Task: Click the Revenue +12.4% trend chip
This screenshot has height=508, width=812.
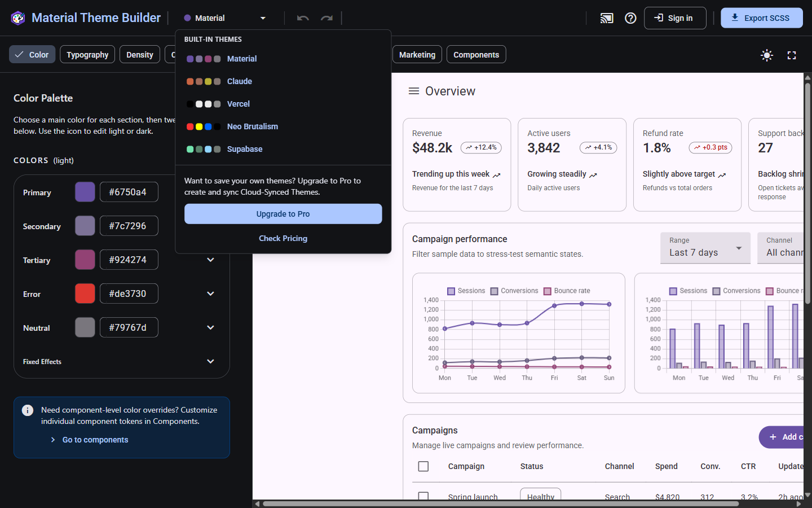Action: point(481,147)
